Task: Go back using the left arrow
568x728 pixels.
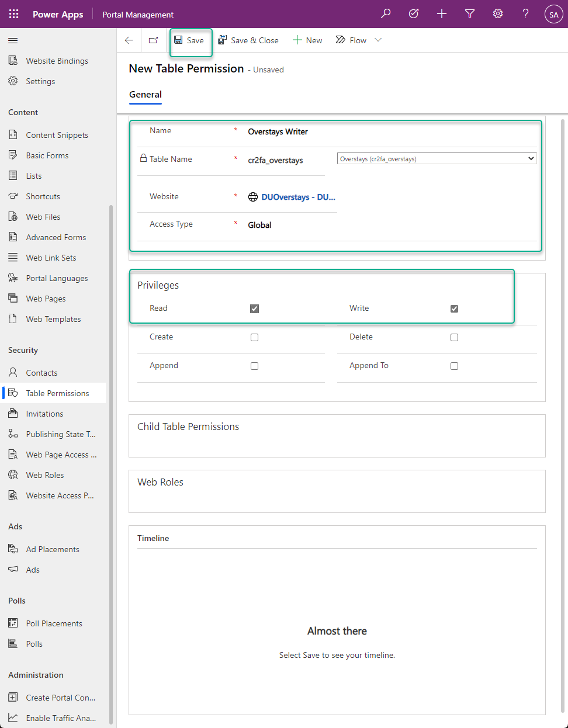Action: pyautogui.click(x=129, y=40)
